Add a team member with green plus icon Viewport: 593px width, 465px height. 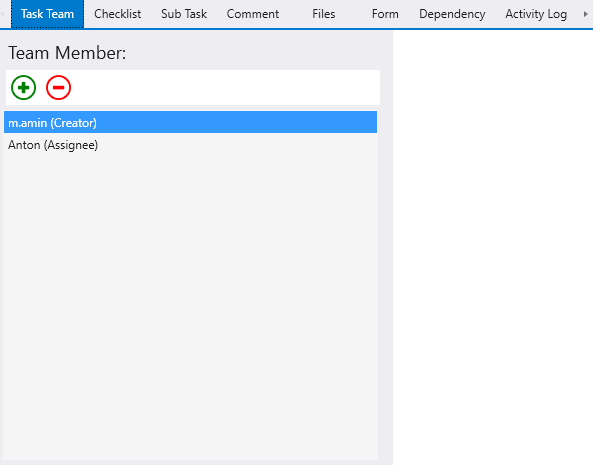click(x=23, y=88)
